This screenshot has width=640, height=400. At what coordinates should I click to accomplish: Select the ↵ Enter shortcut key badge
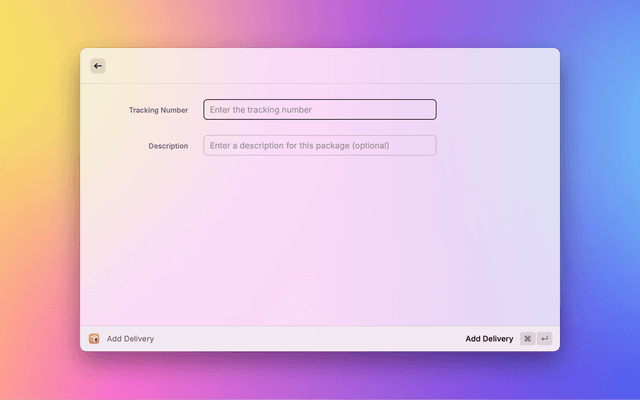tap(544, 339)
